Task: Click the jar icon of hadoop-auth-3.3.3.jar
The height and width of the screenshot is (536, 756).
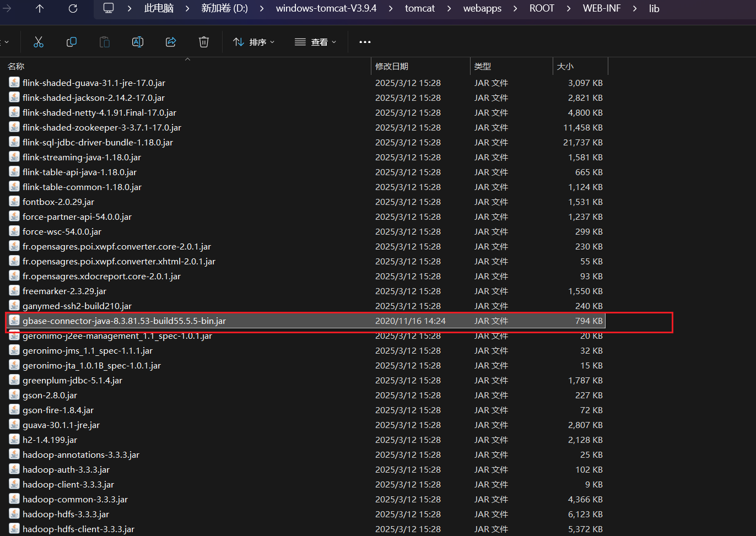Action: (x=14, y=469)
